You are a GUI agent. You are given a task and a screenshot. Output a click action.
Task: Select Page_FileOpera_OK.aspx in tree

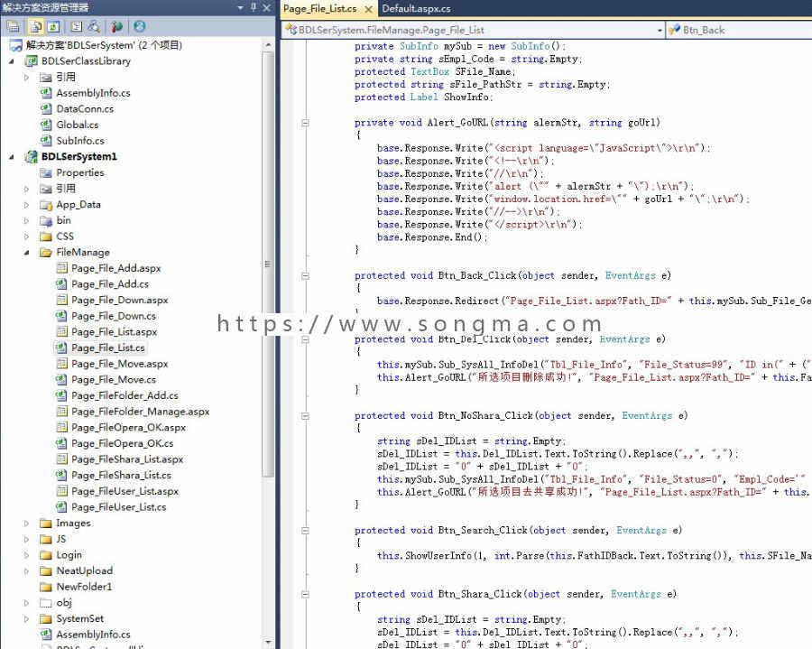(128, 427)
